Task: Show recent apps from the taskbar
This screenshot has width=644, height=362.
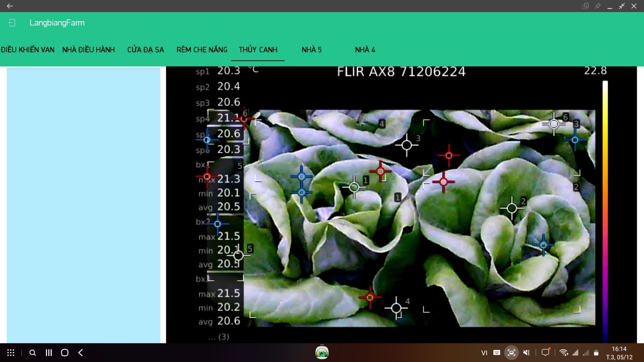Action: 49,353
